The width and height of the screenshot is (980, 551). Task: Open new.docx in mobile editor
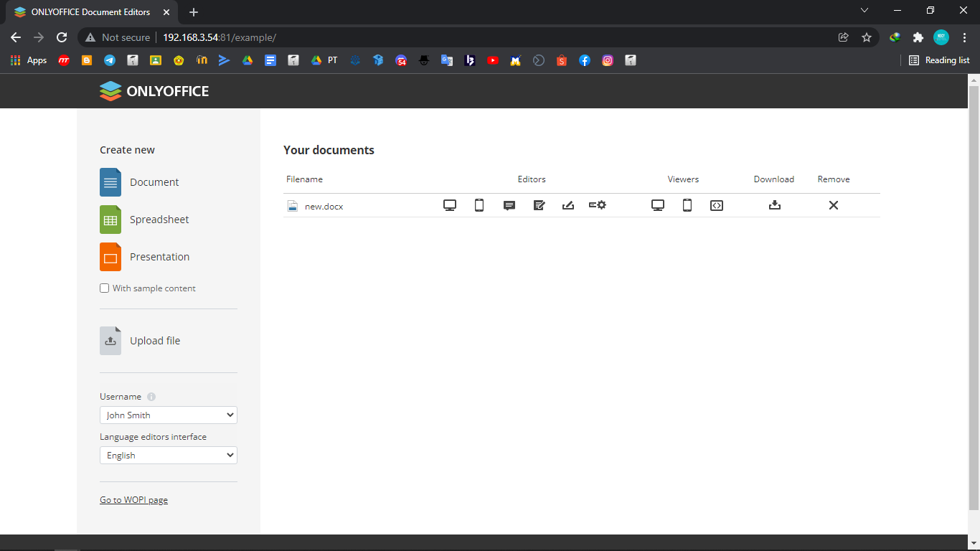pyautogui.click(x=479, y=205)
